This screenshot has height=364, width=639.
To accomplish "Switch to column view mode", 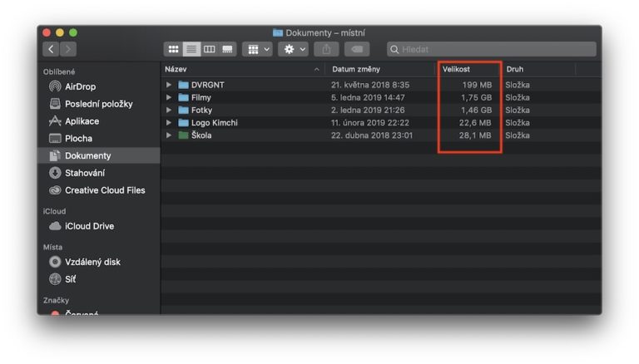I will point(210,49).
